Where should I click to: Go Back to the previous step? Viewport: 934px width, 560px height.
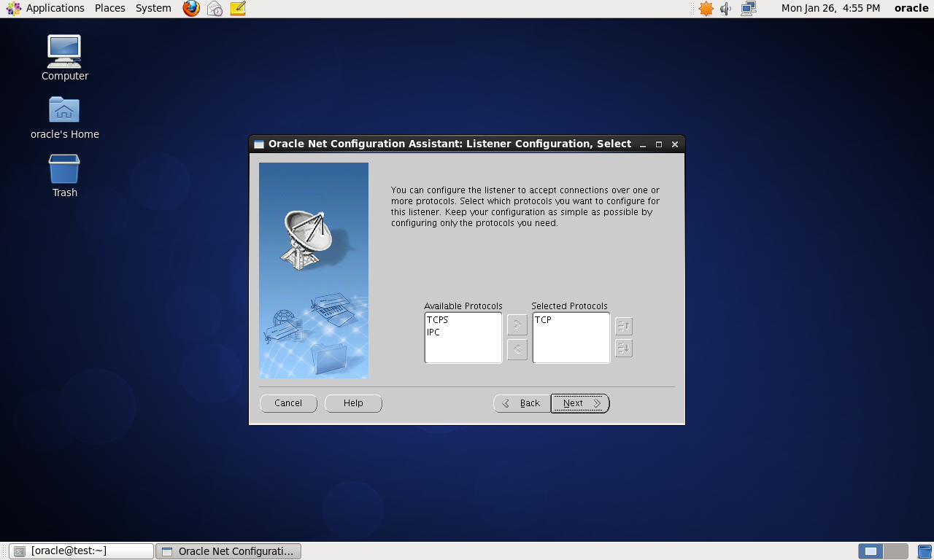(522, 403)
